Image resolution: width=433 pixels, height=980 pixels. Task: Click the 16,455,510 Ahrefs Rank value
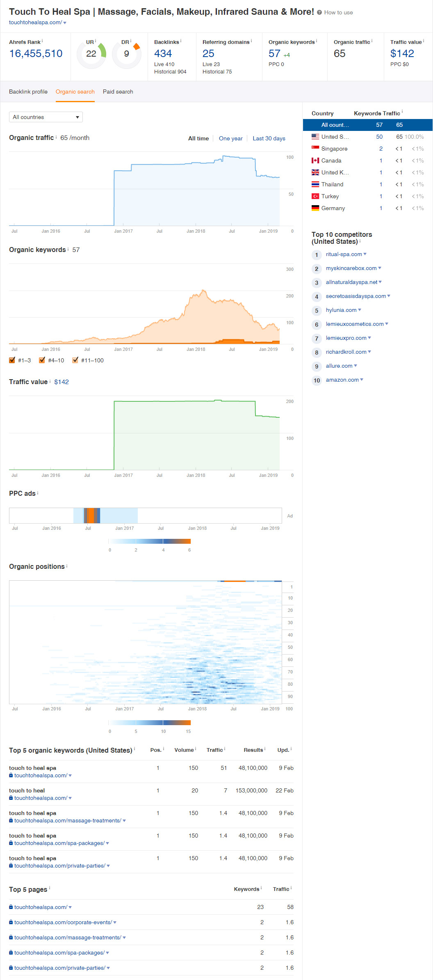pos(36,53)
